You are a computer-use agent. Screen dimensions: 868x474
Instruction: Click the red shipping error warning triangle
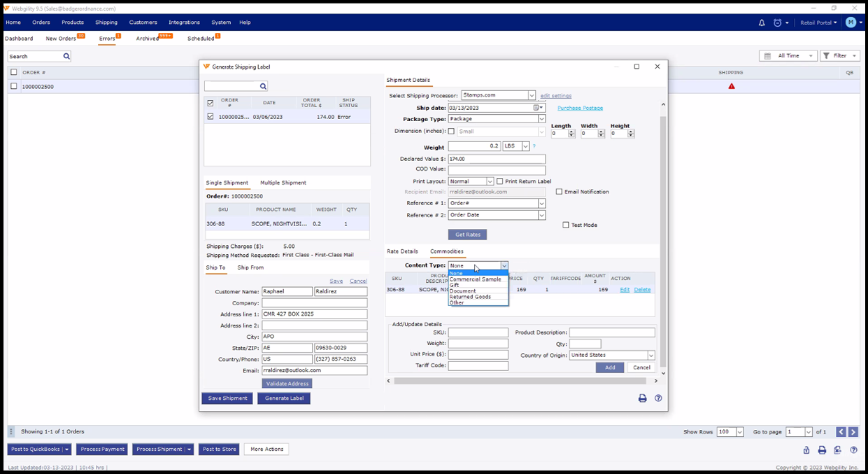coord(732,86)
